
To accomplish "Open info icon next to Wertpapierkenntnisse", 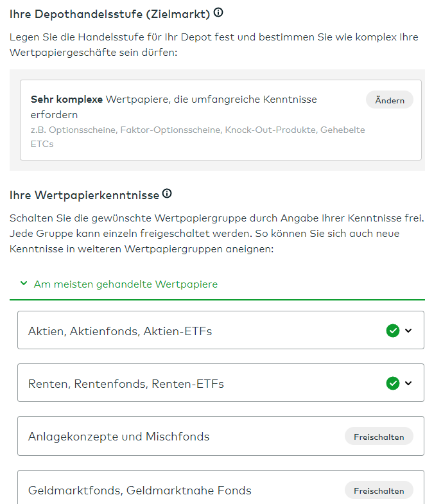I will point(167,193).
